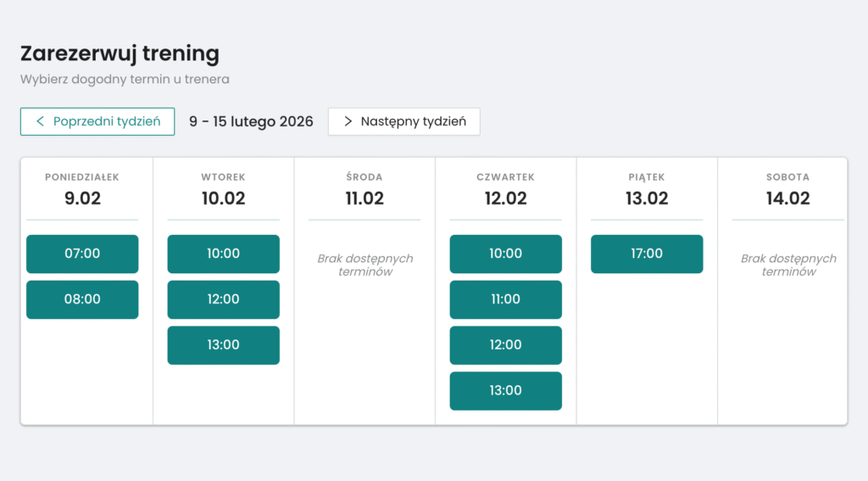Go to the previous week (Poprzedni tydzień)

point(97,121)
